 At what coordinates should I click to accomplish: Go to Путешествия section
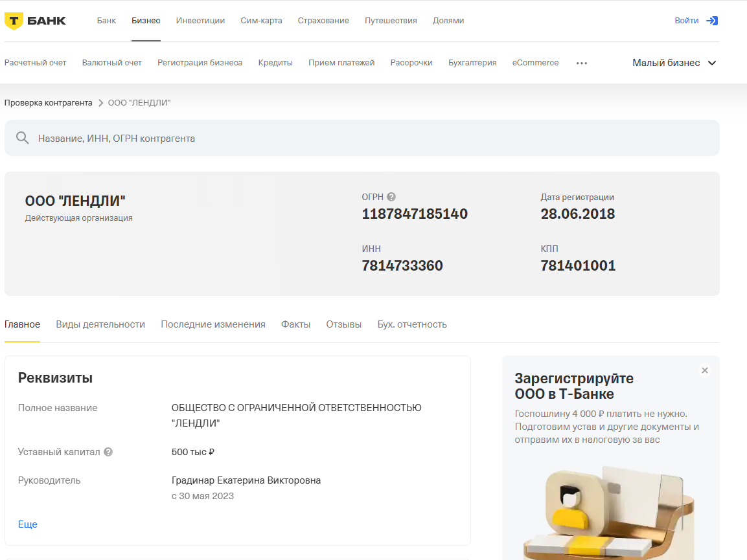point(391,21)
